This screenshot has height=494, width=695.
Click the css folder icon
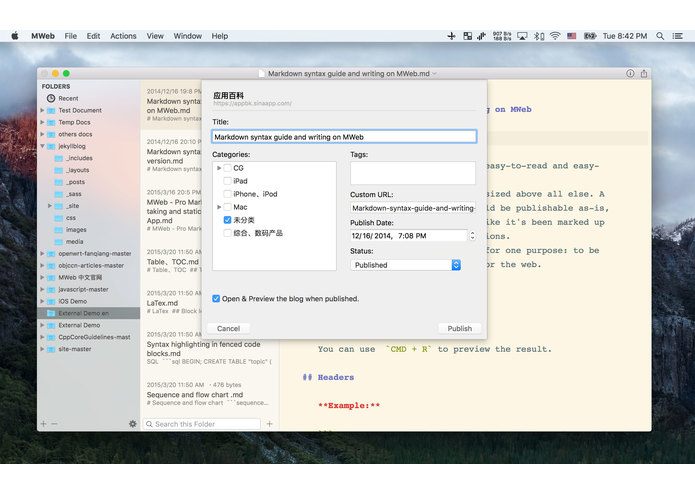coord(59,218)
